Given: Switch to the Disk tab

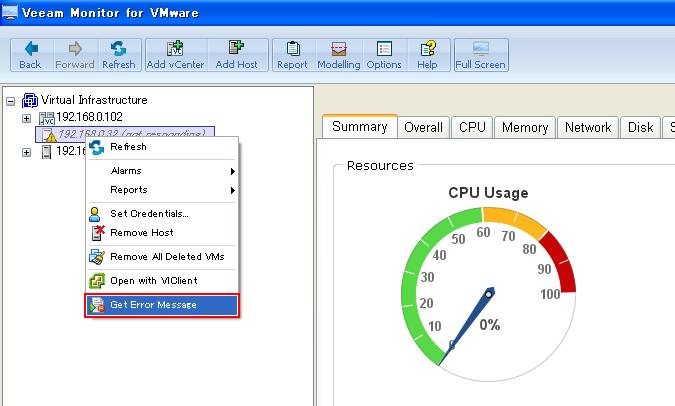Looking at the screenshot, I should point(641,127).
